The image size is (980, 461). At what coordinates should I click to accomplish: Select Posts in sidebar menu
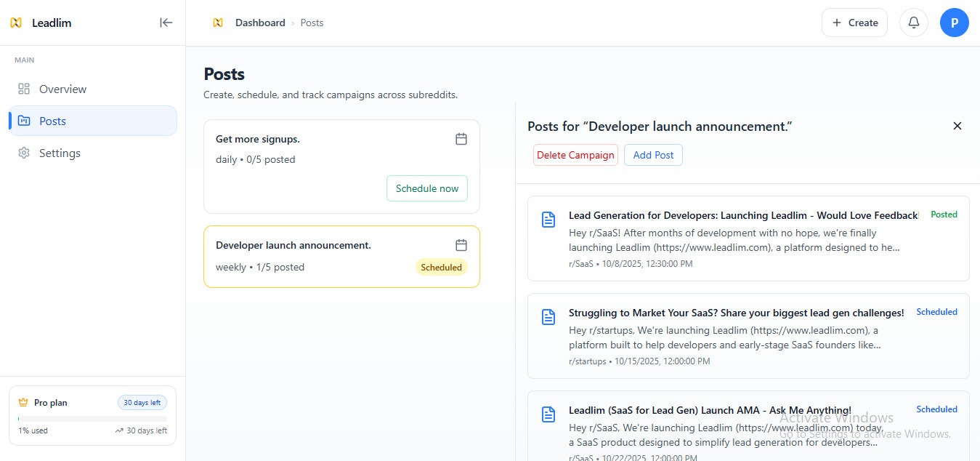tap(92, 121)
